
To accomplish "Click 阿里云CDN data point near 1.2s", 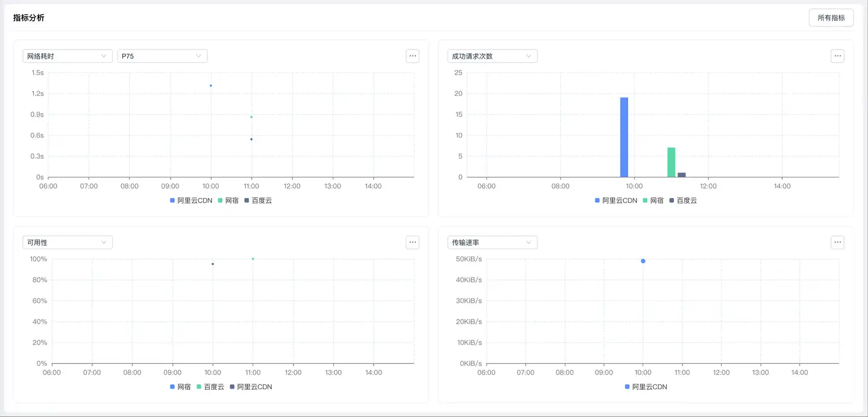I will click(x=211, y=86).
